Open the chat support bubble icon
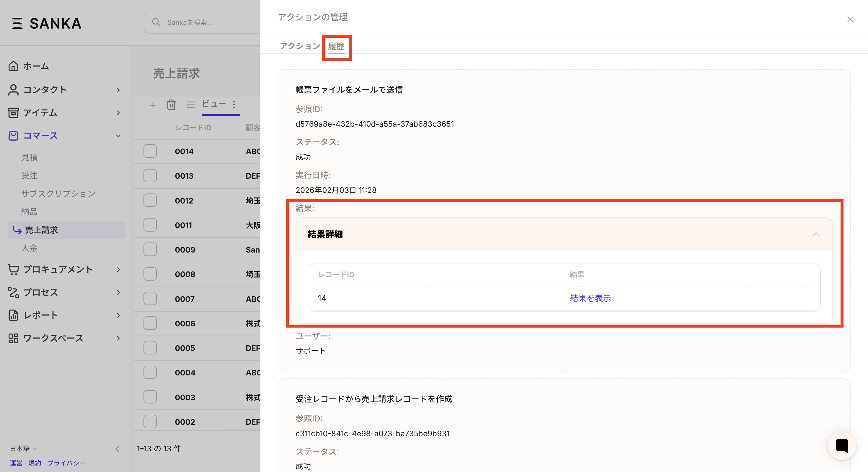This screenshot has width=868, height=472. [x=841, y=446]
